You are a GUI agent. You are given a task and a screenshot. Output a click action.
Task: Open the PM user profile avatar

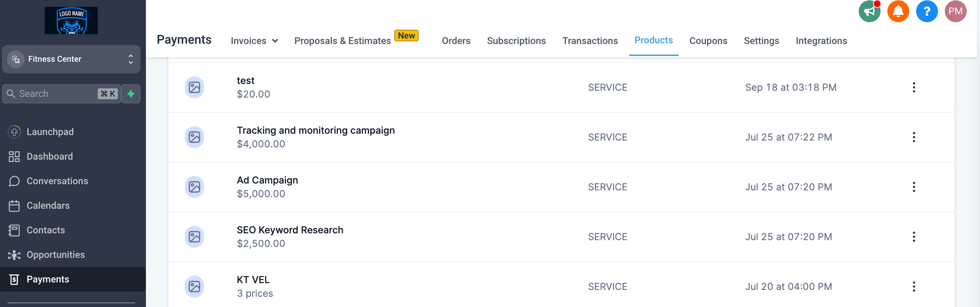coord(955,11)
